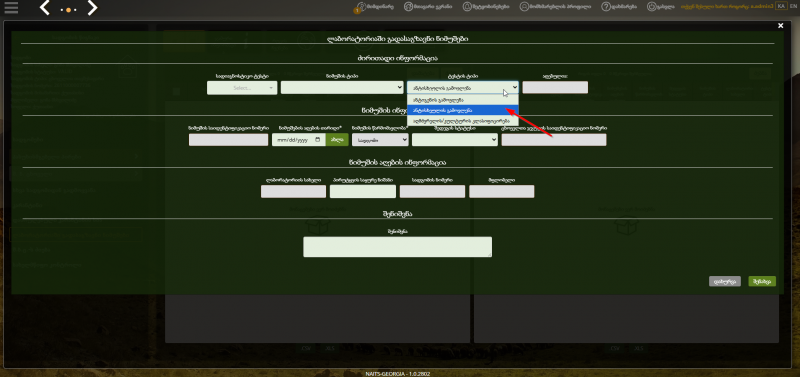This screenshot has width=800, height=377.
Task: Open the empty dropdown in the sample info row
Action: tap(455, 140)
